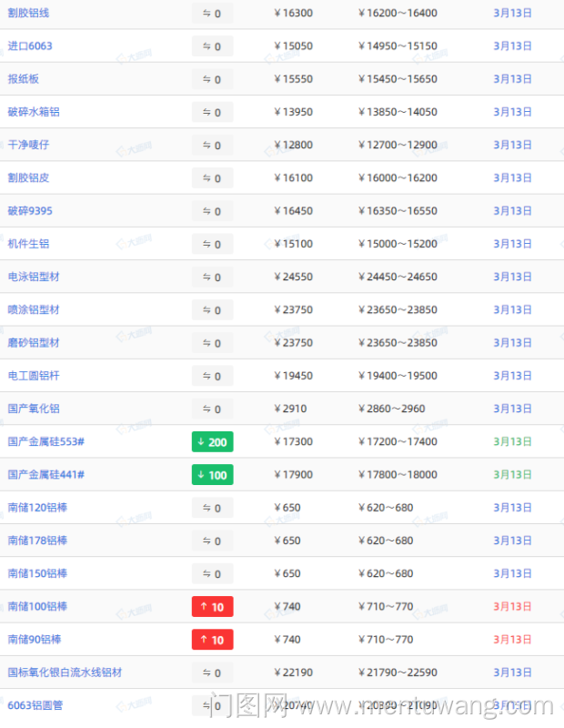The image size is (564, 728).
Task: Click the red ↑10 badge for 南储90铝棒
Action: coord(212,640)
